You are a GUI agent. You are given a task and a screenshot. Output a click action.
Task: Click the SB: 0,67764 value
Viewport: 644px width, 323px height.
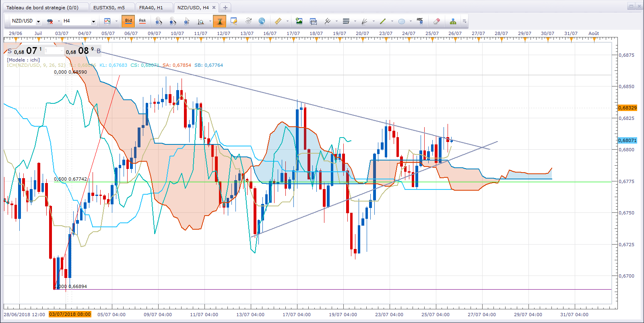point(208,65)
